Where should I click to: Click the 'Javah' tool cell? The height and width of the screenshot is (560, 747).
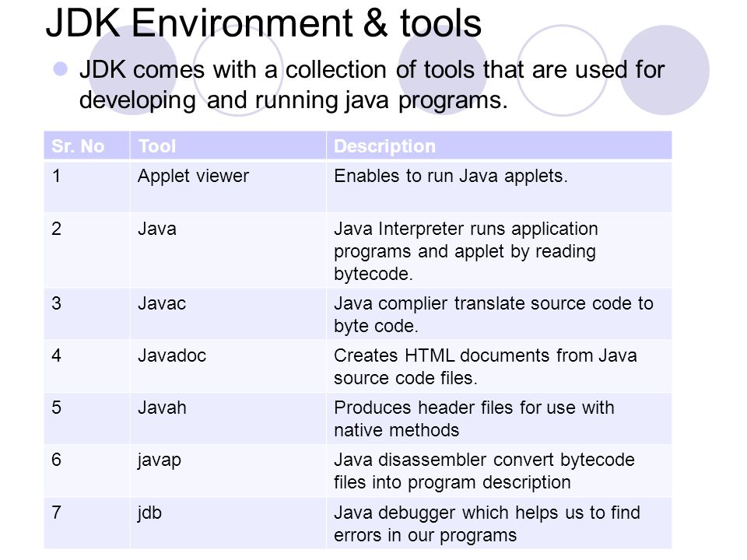pyautogui.click(x=228, y=418)
